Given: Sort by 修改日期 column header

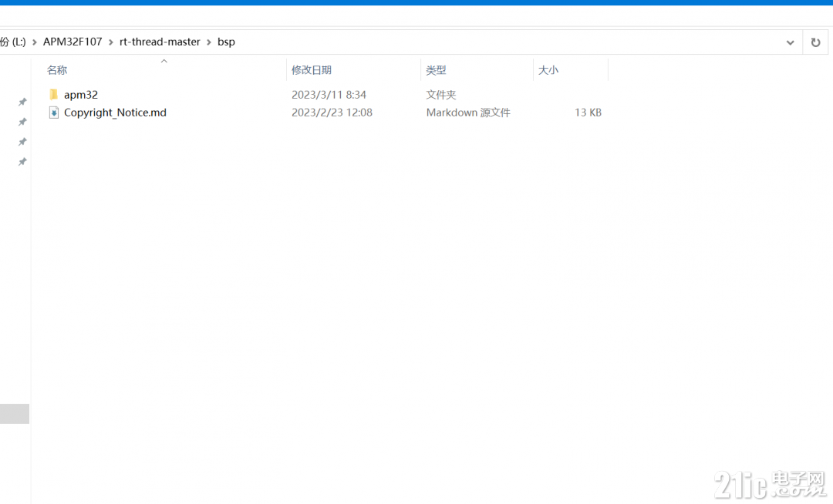Looking at the screenshot, I should [312, 70].
